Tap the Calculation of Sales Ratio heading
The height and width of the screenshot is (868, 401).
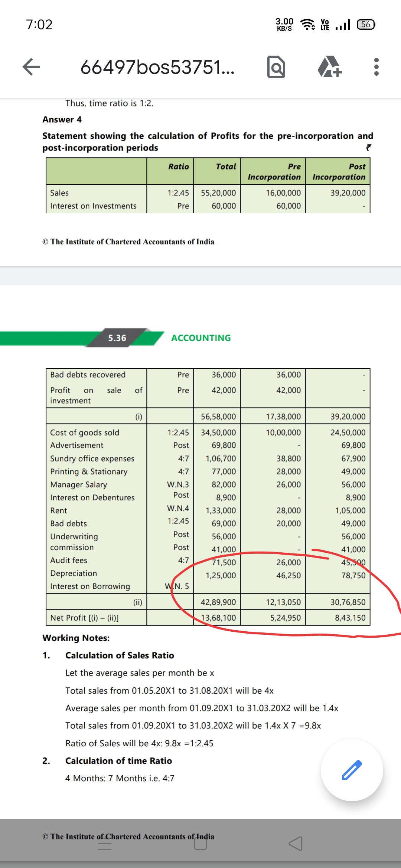pyautogui.click(x=120, y=655)
